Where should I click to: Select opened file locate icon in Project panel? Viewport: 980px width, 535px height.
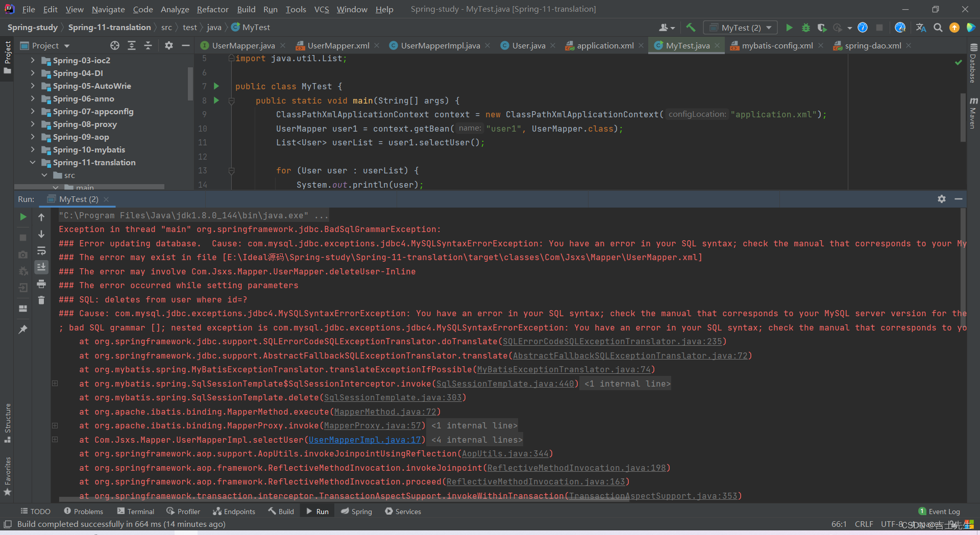(115, 45)
